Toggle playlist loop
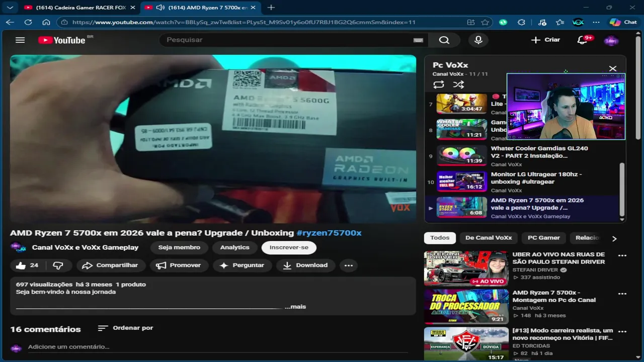This screenshot has height=362, width=644. (439, 84)
